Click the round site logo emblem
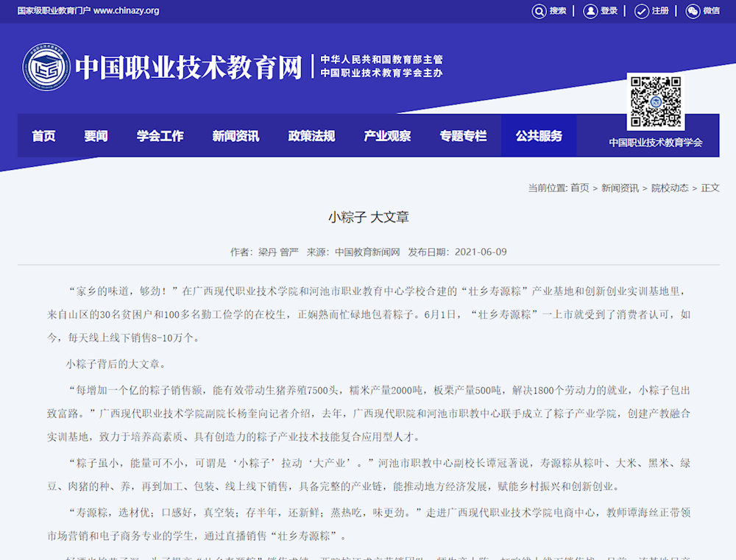Image resolution: width=736 pixels, height=560 pixels. 46,68
